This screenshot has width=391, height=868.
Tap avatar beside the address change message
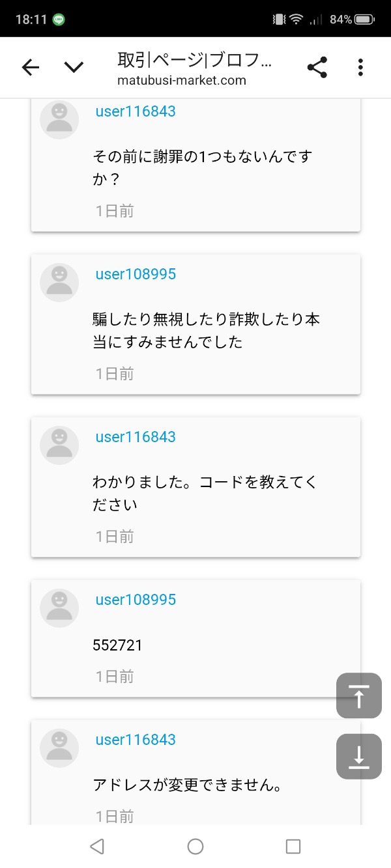click(59, 748)
